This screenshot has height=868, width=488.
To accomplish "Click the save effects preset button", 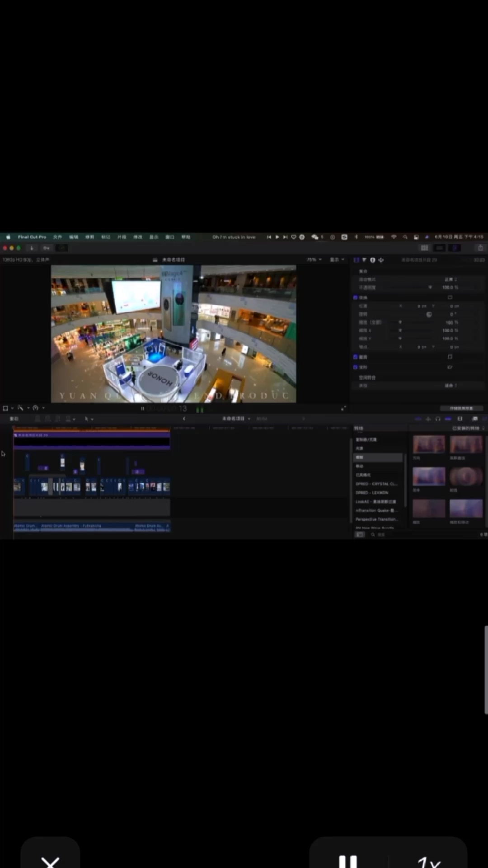I will pyautogui.click(x=461, y=408).
